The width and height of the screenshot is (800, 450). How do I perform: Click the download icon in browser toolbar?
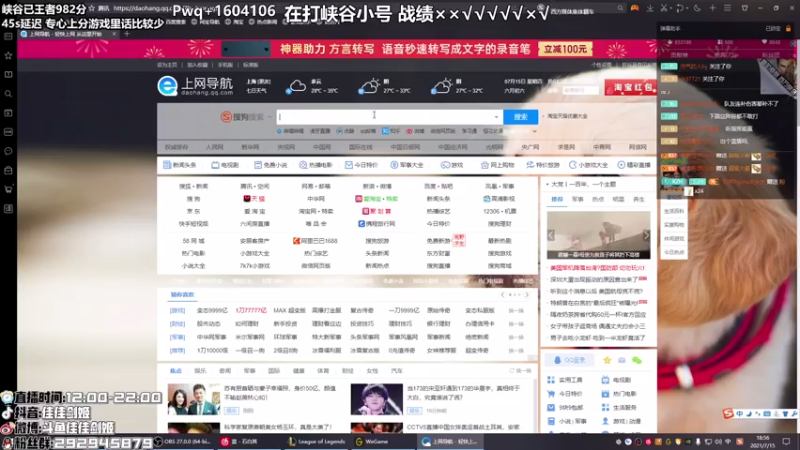(650, 8)
